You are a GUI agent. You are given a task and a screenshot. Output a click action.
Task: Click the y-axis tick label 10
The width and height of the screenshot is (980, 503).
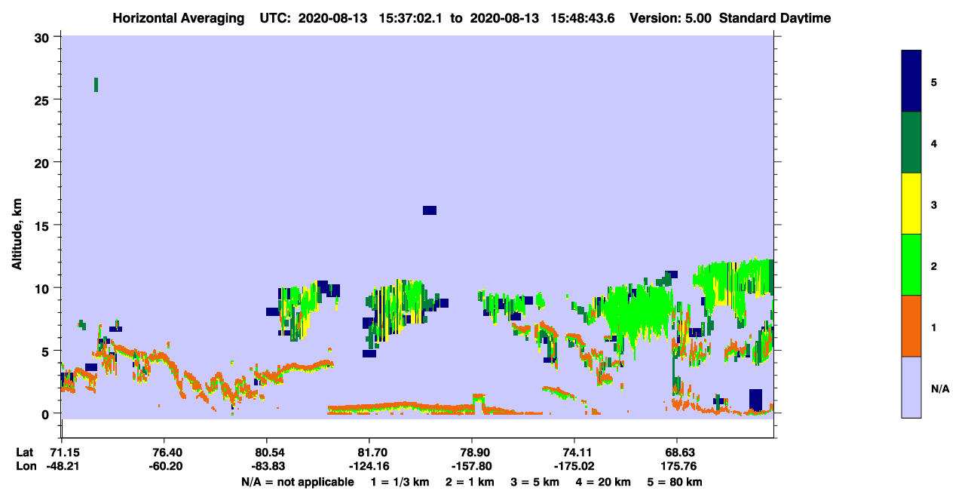coord(44,288)
